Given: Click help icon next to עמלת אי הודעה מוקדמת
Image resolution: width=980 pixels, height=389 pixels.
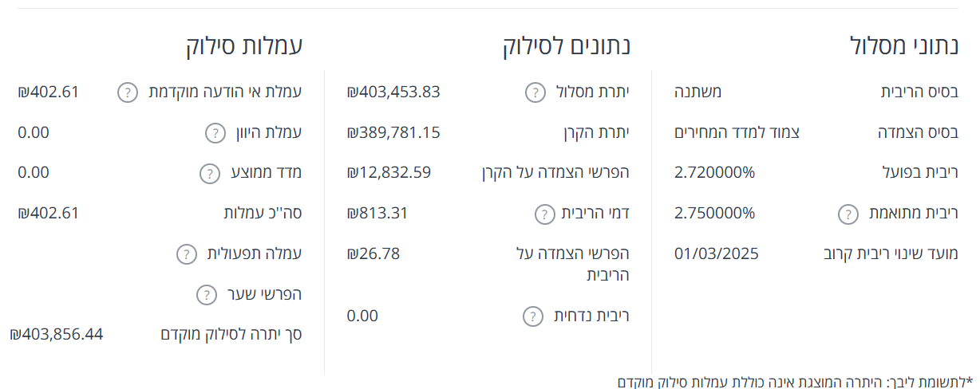Looking at the screenshot, I should (128, 92).
